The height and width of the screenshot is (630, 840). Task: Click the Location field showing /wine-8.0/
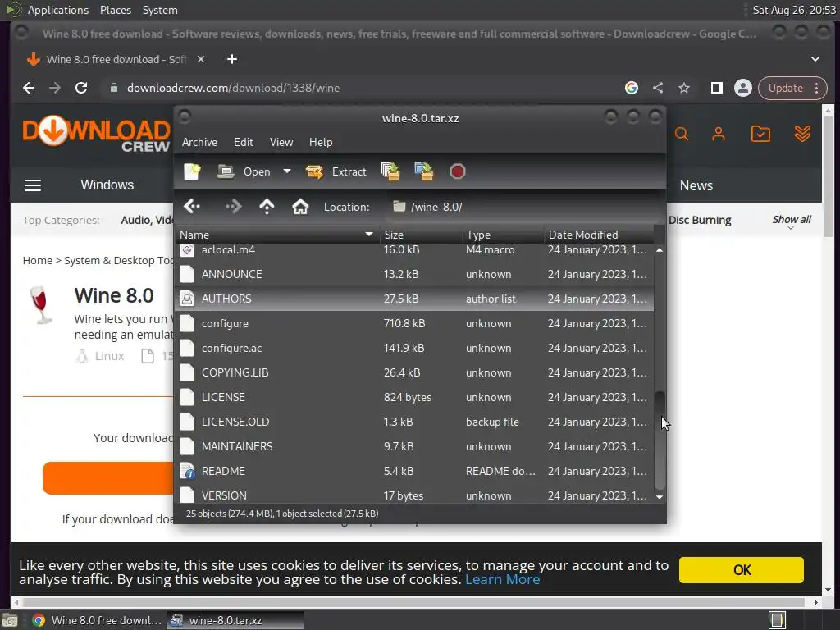(523, 207)
